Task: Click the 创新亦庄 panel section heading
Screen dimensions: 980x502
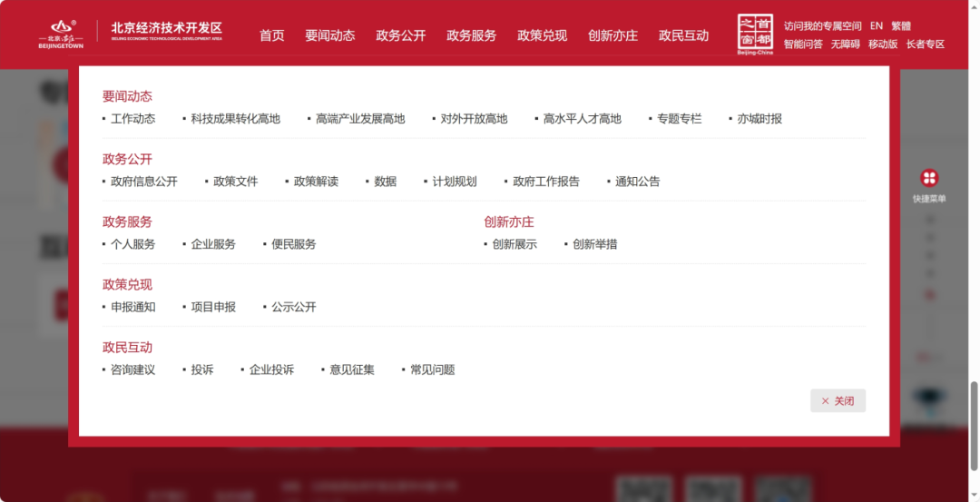Action: 509,221
